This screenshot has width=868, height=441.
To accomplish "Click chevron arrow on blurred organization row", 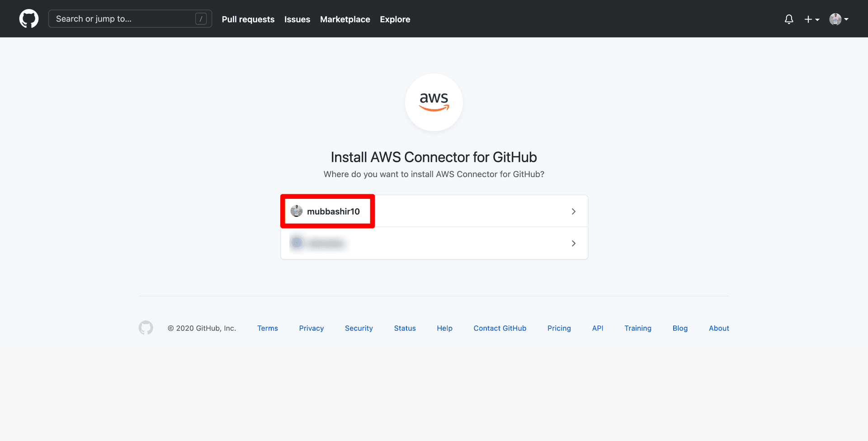I will coord(573,244).
